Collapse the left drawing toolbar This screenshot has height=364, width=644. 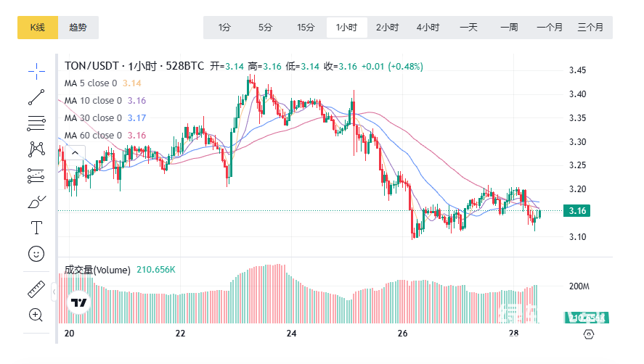click(54, 292)
